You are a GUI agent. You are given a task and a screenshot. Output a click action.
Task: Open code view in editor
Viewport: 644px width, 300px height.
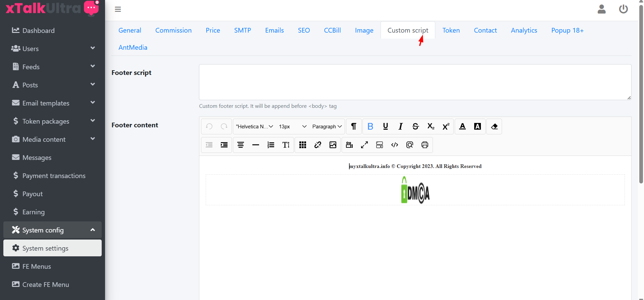394,145
